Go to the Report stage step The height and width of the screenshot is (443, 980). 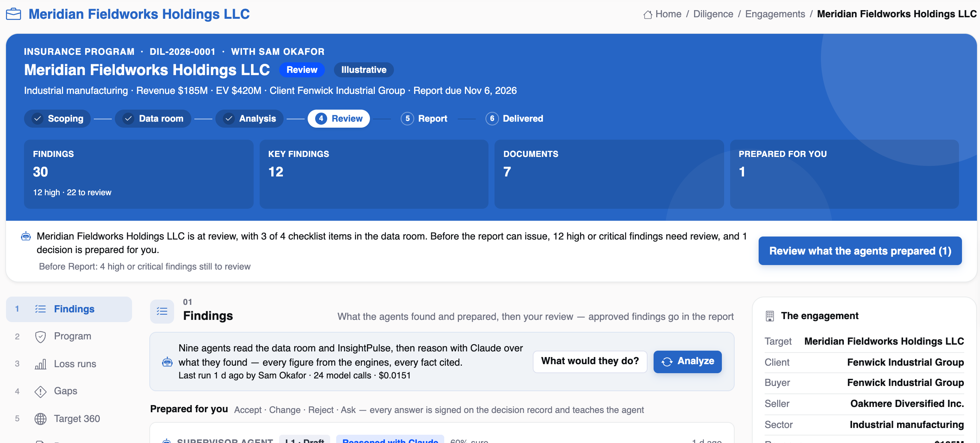[424, 119]
